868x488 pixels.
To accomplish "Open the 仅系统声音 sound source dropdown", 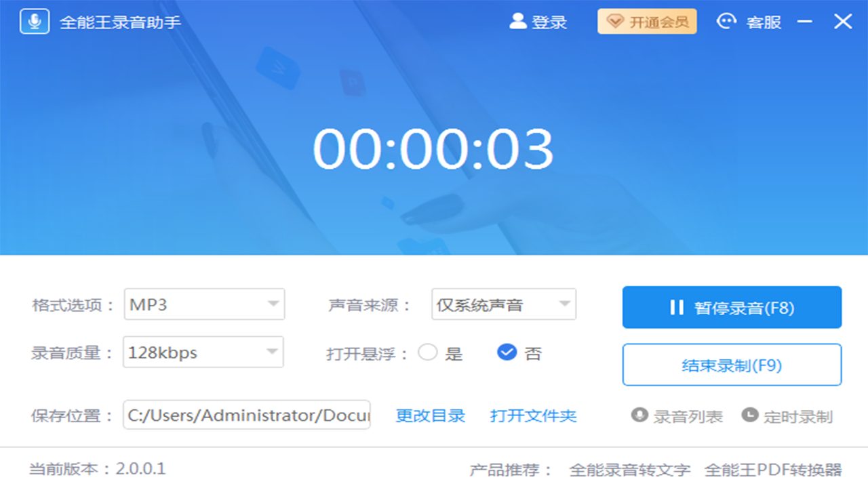I will pyautogui.click(x=503, y=304).
